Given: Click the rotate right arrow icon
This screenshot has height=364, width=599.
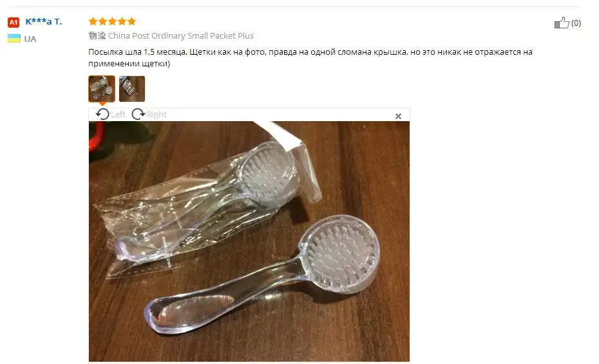Looking at the screenshot, I should pos(138,114).
